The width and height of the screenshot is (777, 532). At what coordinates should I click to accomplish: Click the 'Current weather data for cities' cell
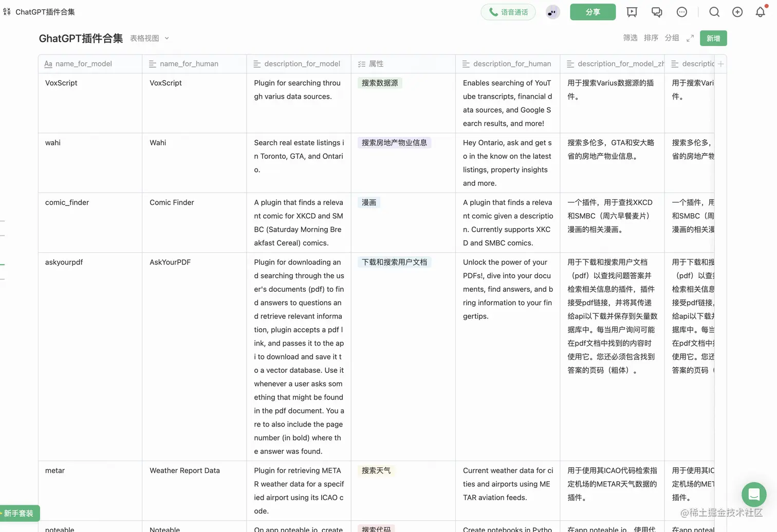point(508,490)
